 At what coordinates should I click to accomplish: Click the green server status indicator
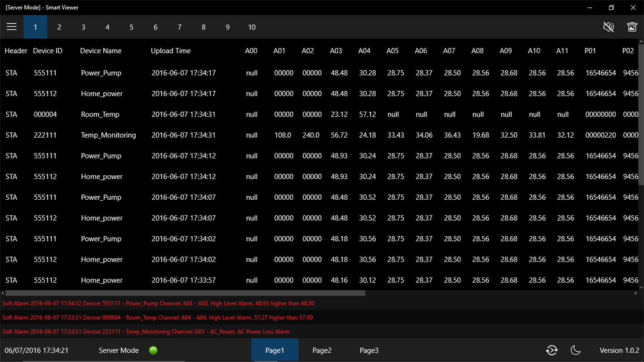[153, 350]
